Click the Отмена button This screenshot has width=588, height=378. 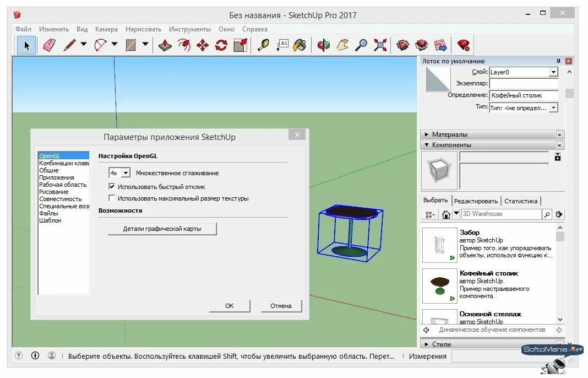click(281, 306)
